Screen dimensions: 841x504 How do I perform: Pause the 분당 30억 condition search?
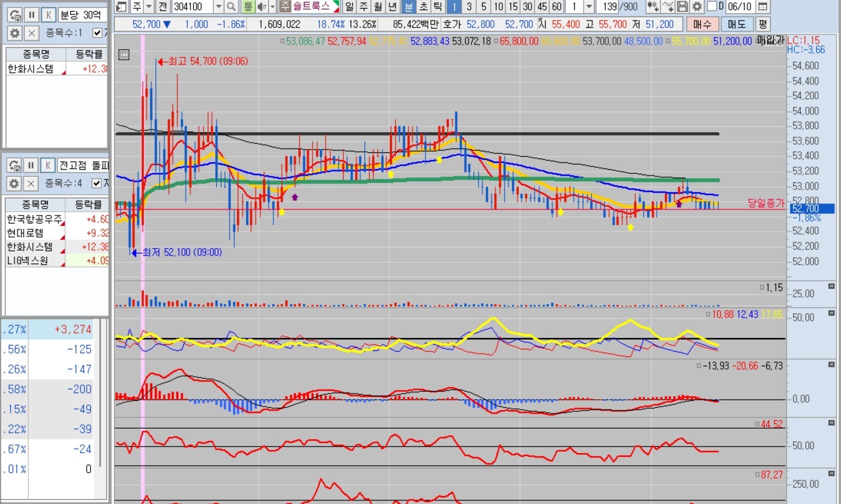click(31, 15)
